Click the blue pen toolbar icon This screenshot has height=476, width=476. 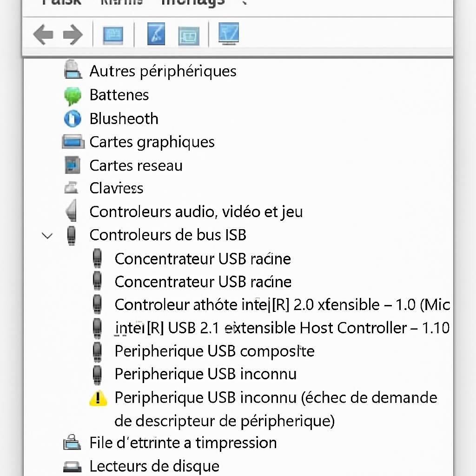tap(156, 34)
